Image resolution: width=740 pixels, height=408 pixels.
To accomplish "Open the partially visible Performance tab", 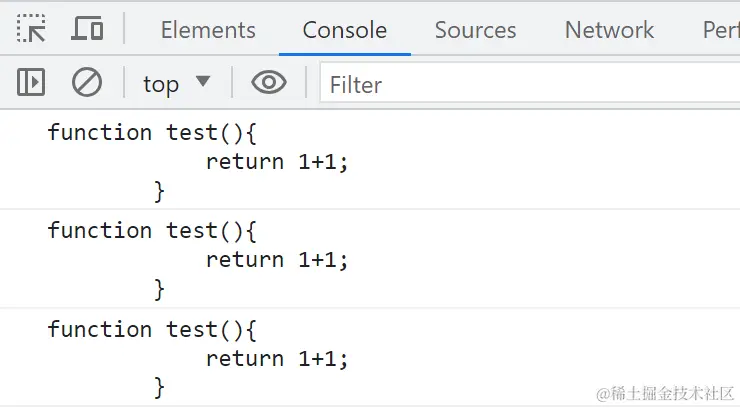I will [720, 30].
